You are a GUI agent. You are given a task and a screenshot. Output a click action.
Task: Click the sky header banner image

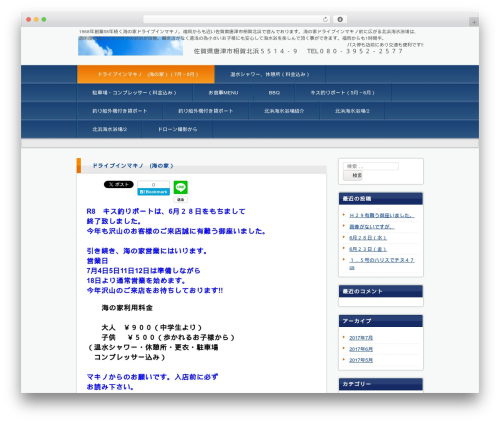[x=130, y=46]
